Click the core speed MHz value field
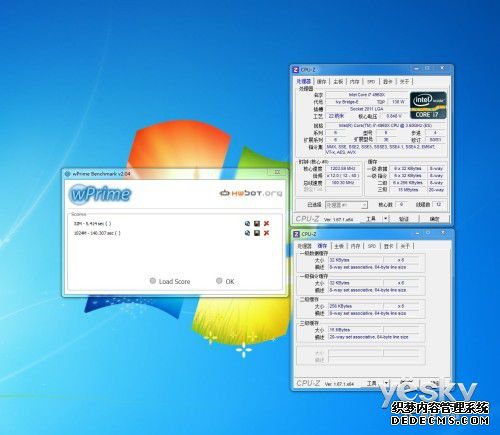 (x=343, y=169)
